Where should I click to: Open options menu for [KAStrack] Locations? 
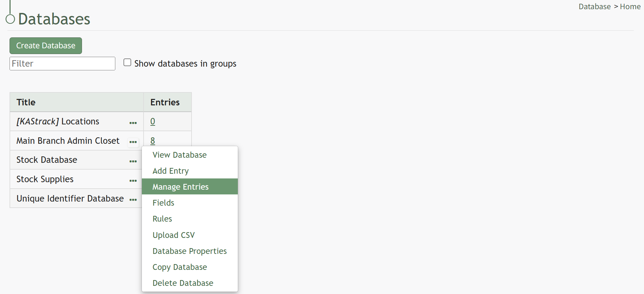click(133, 122)
